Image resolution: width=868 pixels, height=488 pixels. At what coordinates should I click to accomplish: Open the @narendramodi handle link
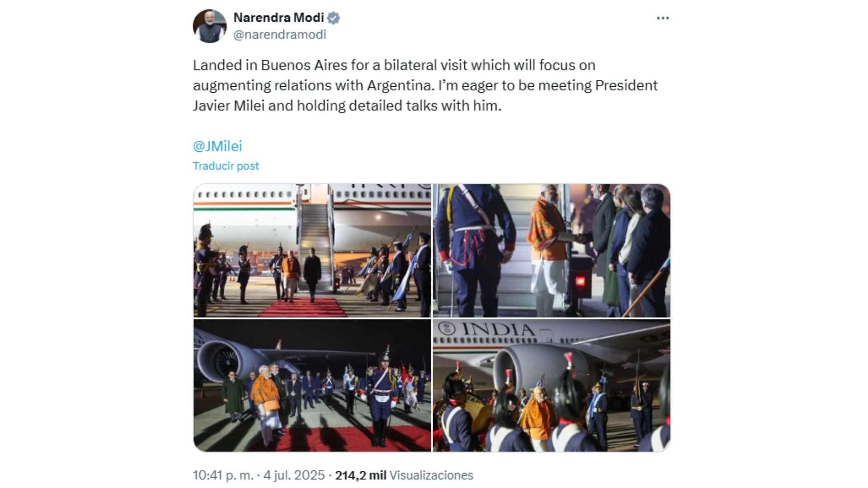click(279, 35)
